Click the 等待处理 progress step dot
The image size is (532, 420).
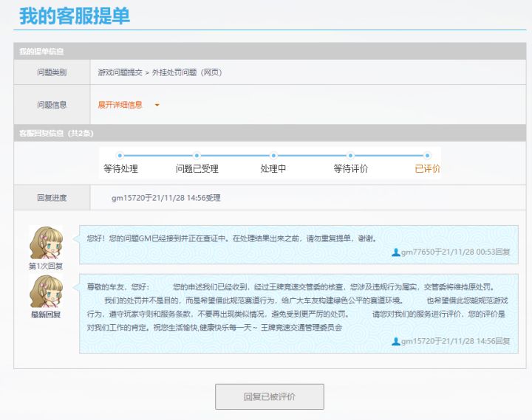[120, 156]
